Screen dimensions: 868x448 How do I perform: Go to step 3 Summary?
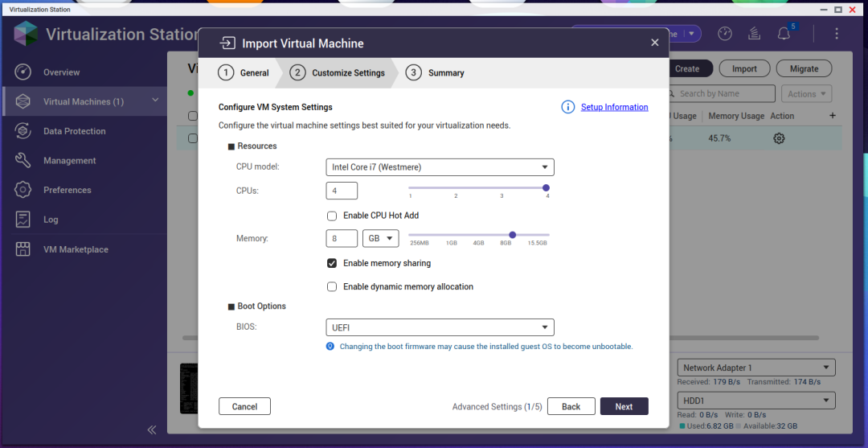435,73
